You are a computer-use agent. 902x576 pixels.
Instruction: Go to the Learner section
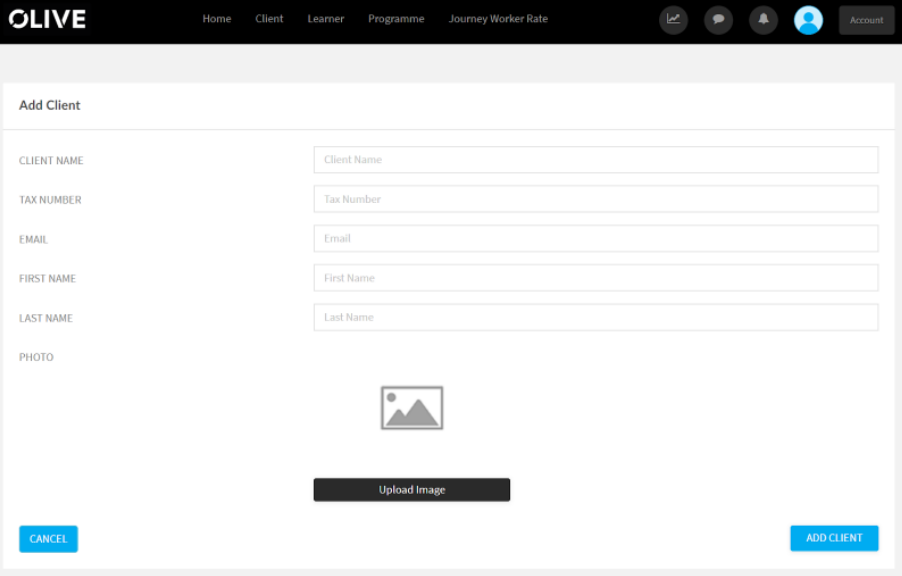[325, 18]
